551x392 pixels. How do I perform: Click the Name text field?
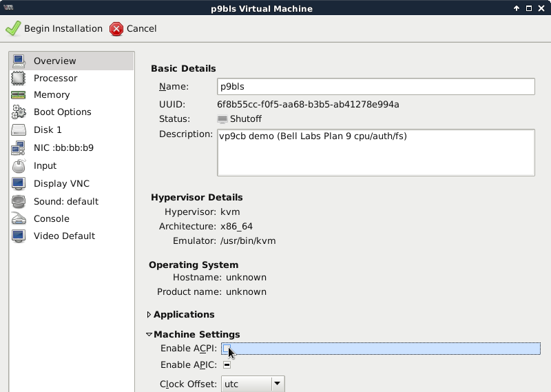(x=375, y=86)
